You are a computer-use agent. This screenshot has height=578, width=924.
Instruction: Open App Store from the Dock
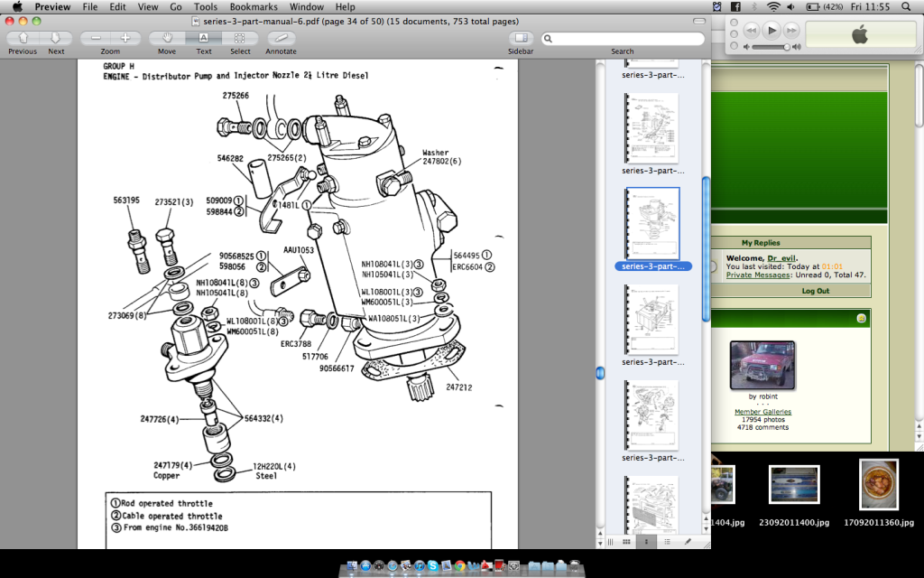tap(365, 565)
